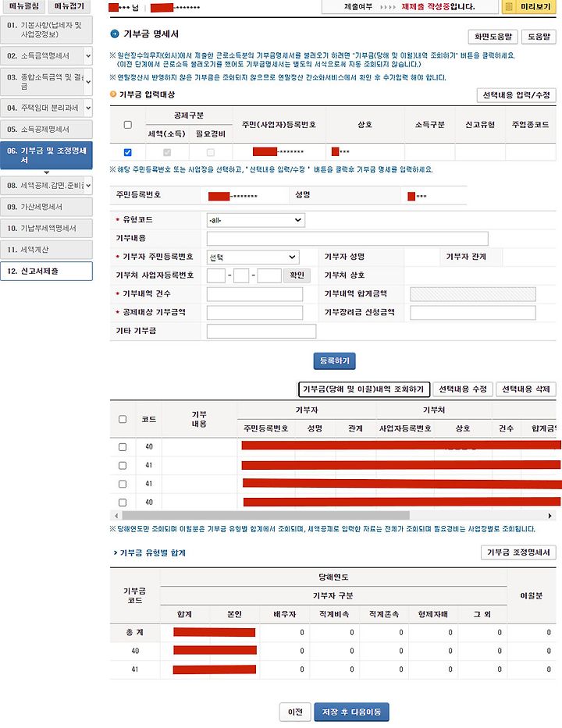Image resolution: width=562 pixels, height=728 pixels.
Task: Focus last 기부처 사업자등록번호 field
Action: click(269, 275)
